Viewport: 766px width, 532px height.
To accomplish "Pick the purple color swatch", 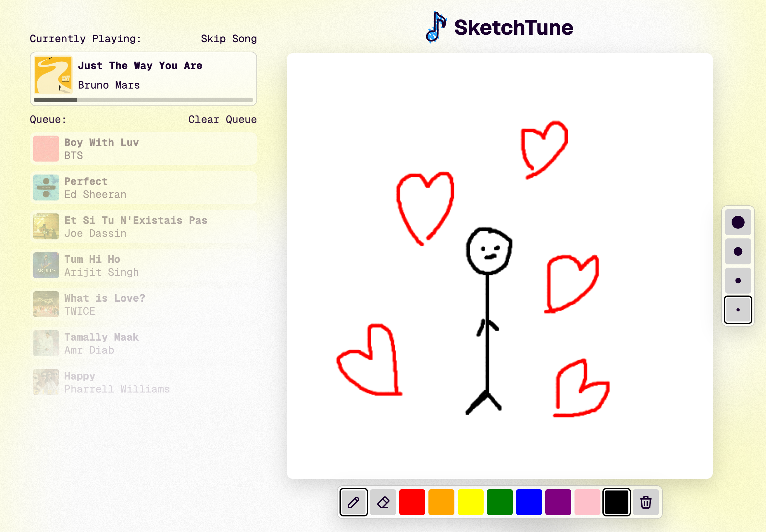I will click(x=558, y=502).
